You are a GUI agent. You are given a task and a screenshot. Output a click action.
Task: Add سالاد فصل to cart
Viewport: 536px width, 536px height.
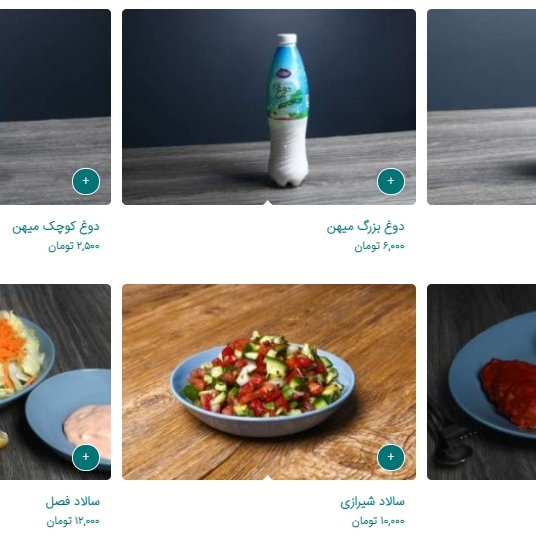(x=86, y=457)
